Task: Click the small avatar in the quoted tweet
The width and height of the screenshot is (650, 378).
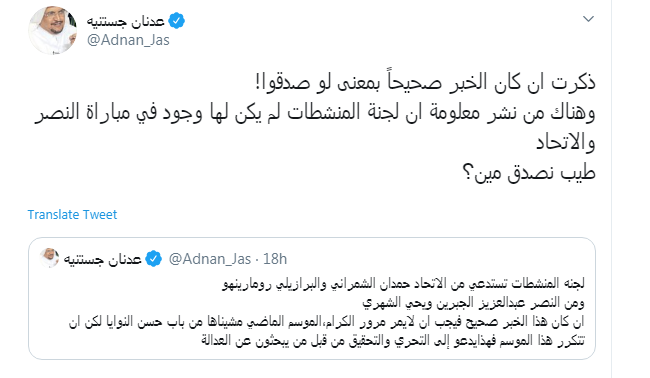Action: [x=50, y=258]
